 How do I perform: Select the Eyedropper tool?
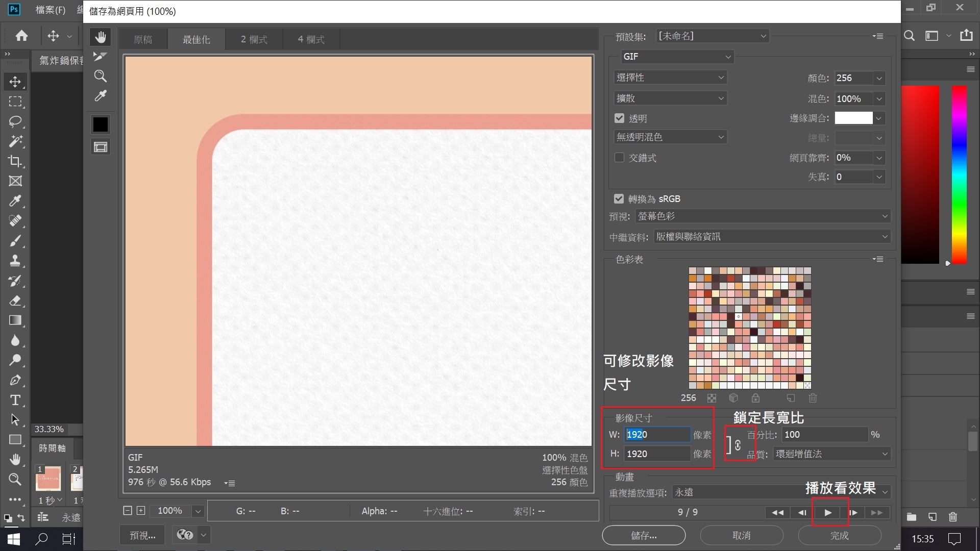coord(101,96)
